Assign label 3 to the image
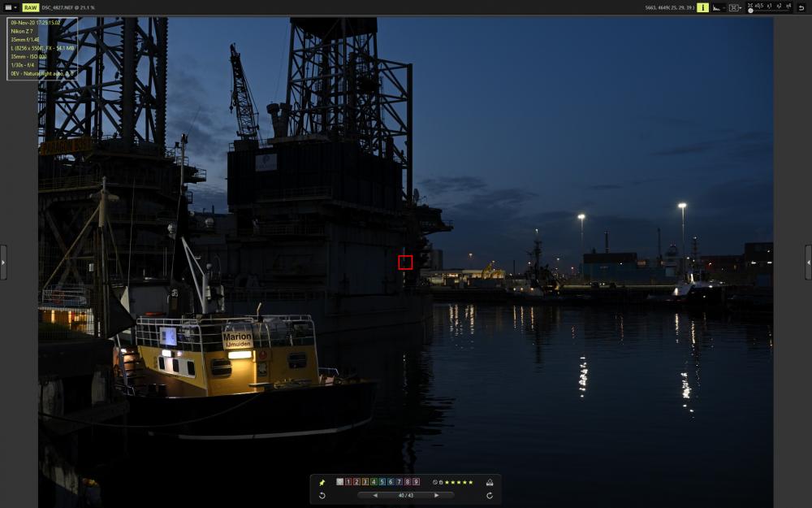Image resolution: width=812 pixels, height=508 pixels. point(365,481)
